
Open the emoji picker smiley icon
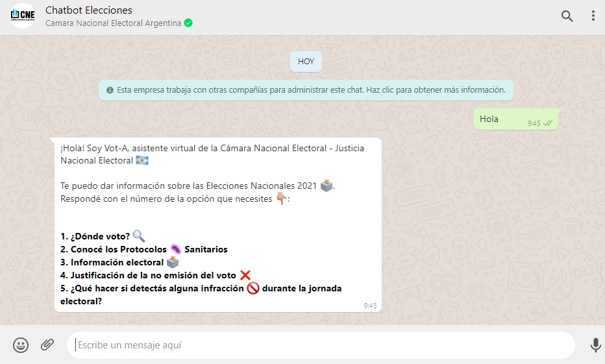point(21,345)
